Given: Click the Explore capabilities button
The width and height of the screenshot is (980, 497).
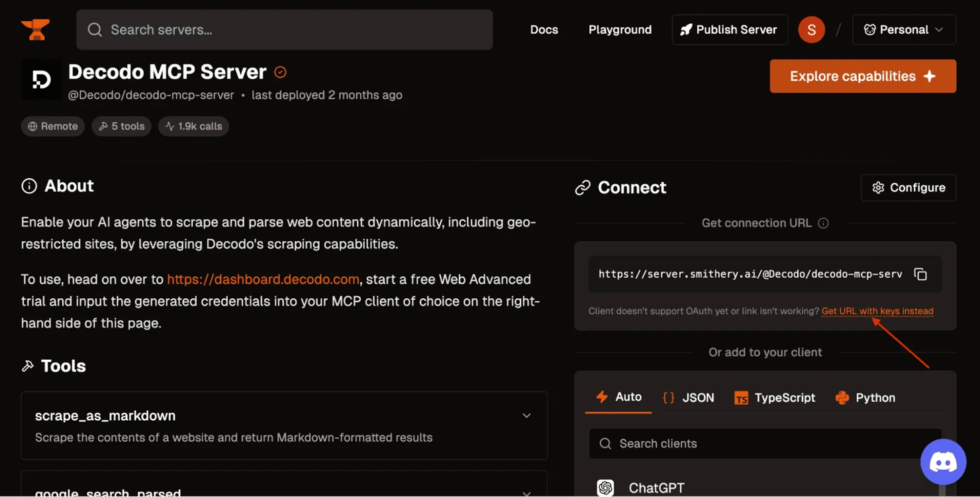Looking at the screenshot, I should point(862,76).
